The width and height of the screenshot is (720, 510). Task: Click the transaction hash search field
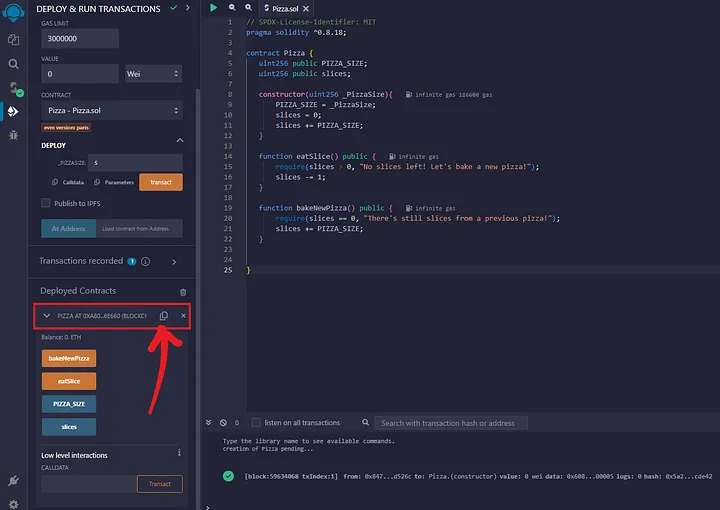click(x=451, y=423)
